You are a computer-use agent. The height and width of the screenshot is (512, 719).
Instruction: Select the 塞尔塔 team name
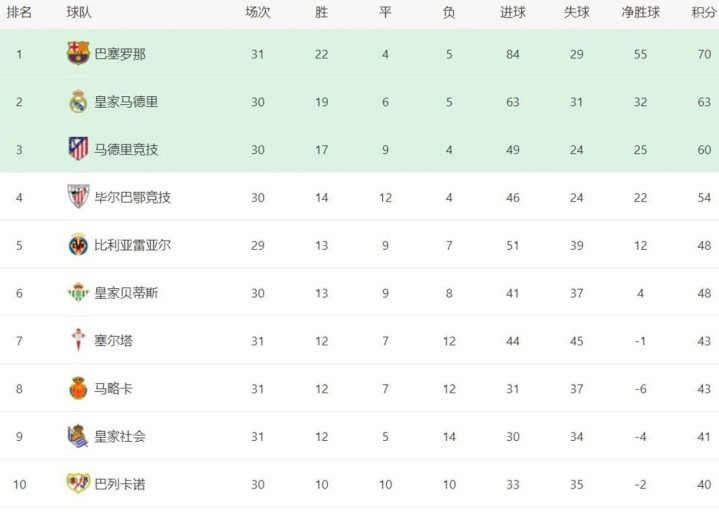[114, 341]
